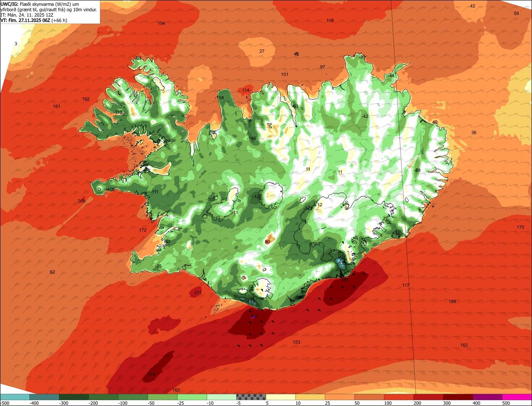Click the map value '117'
The height and width of the screenshot is (406, 532).
[x=406, y=285]
